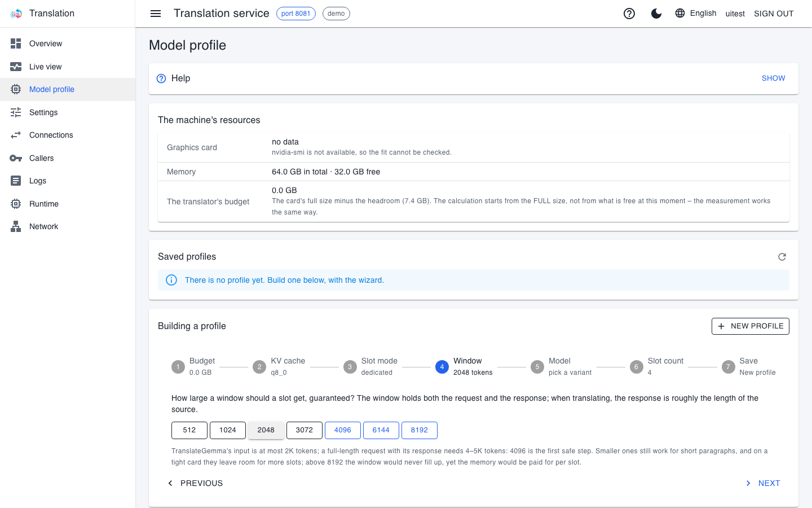The image size is (812, 508).
Task: Show the Help panel contents
Action: coord(773,78)
